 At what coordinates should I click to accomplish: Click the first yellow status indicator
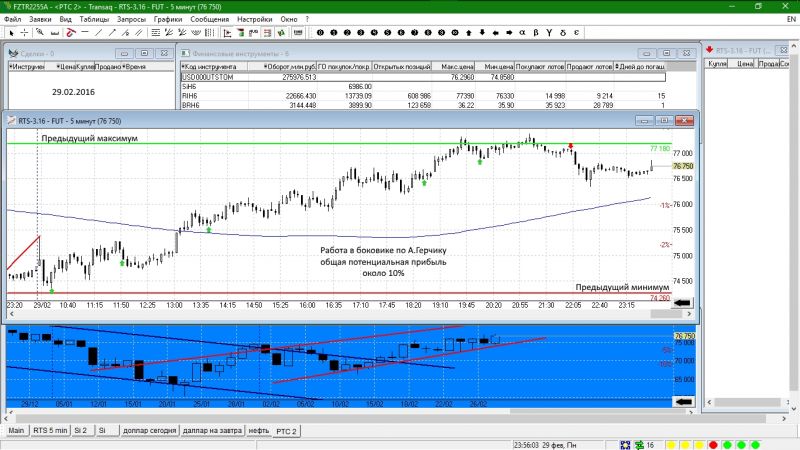tap(671, 445)
